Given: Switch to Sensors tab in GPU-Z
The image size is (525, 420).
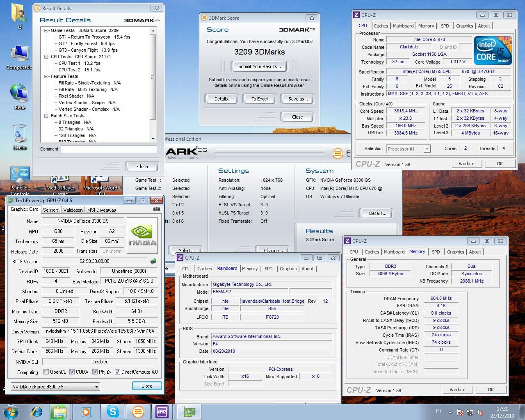Looking at the screenshot, I should pyautogui.click(x=51, y=210).
